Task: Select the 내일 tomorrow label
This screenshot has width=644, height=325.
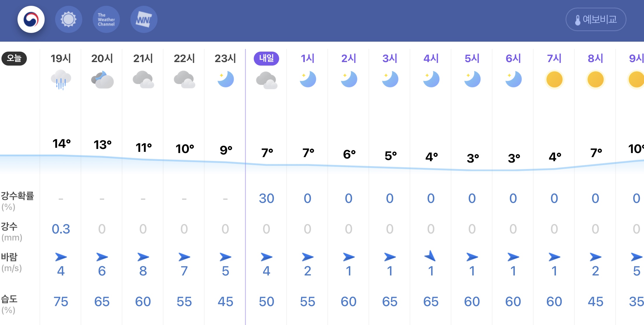Action: pyautogui.click(x=266, y=58)
